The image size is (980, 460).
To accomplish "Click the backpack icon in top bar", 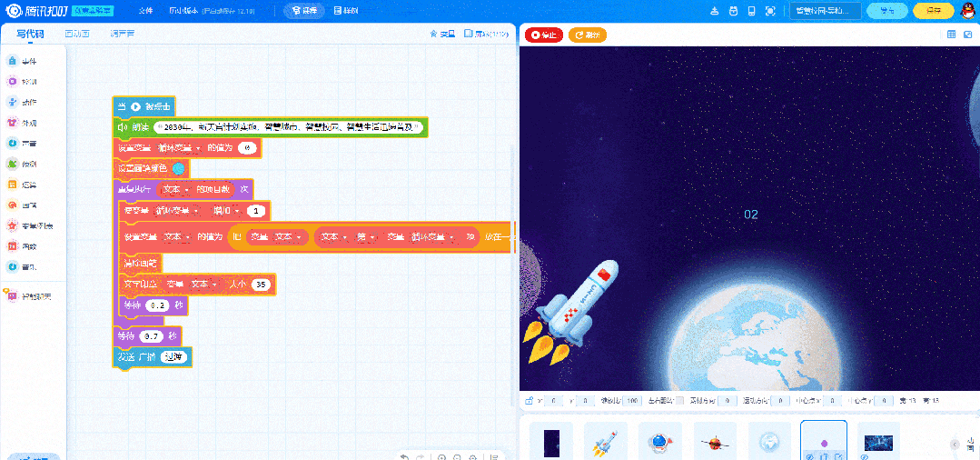I will coord(734,11).
